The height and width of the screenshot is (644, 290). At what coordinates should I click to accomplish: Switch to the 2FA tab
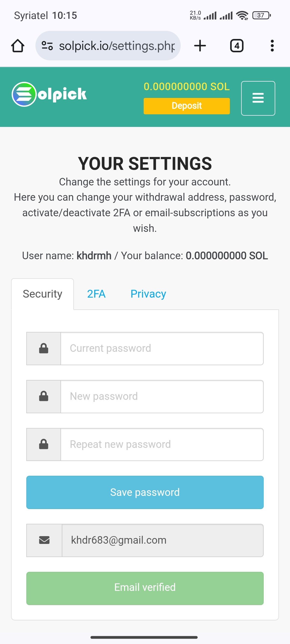pyautogui.click(x=96, y=294)
